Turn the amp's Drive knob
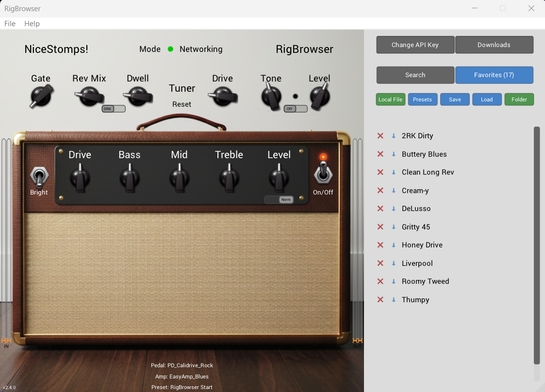Image resolution: width=545 pixels, height=392 pixels. (80, 176)
